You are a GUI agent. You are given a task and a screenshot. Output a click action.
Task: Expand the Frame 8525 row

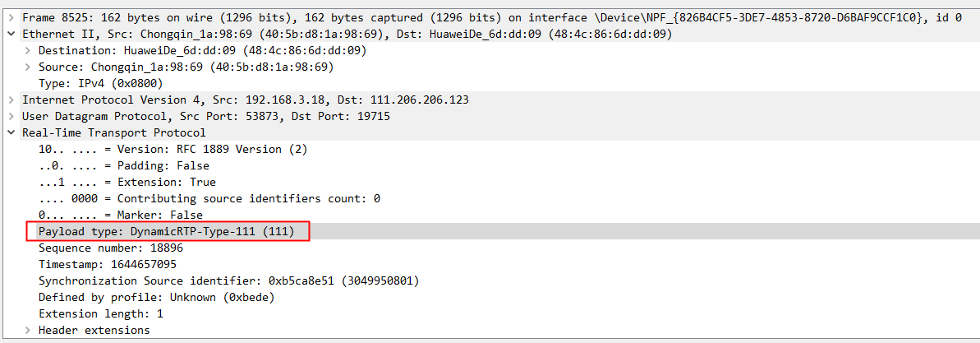click(x=11, y=17)
